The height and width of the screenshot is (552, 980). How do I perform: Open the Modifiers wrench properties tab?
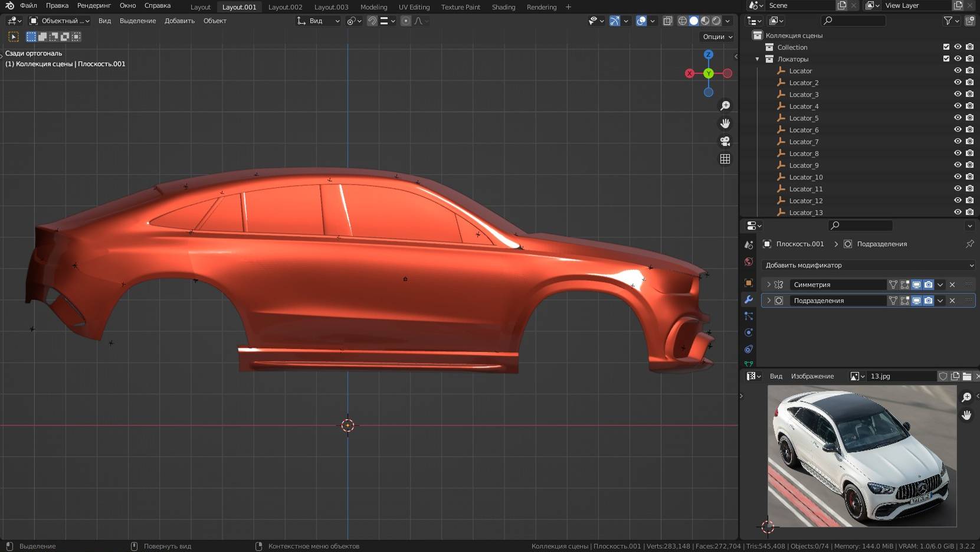click(749, 299)
